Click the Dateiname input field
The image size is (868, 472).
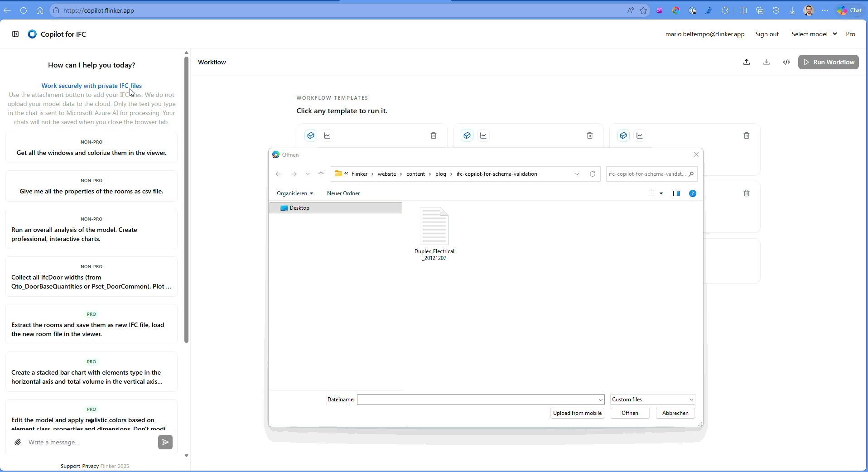click(x=477, y=400)
